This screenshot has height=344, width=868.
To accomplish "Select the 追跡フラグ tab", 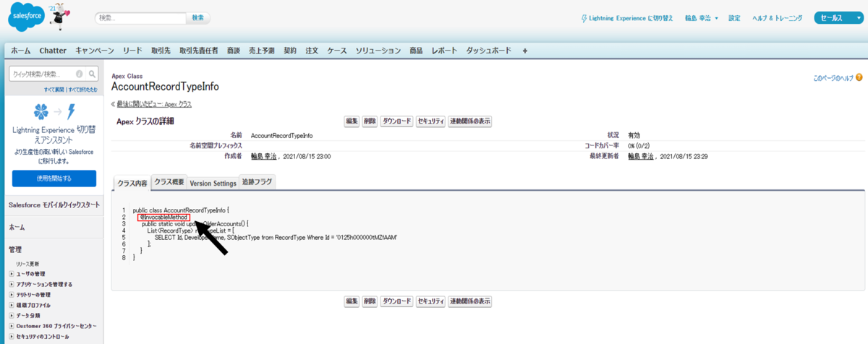I will pos(257,182).
